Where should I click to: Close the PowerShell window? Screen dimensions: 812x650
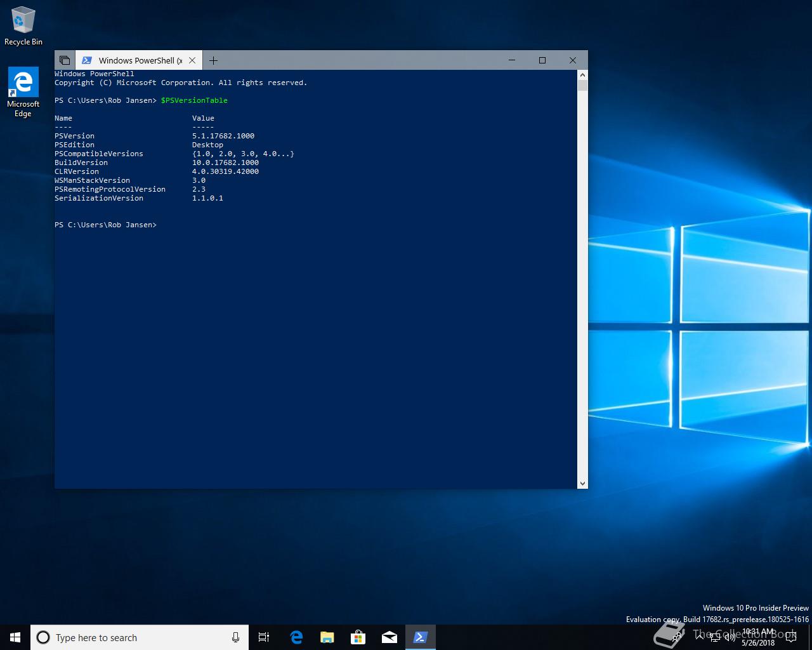pos(573,60)
